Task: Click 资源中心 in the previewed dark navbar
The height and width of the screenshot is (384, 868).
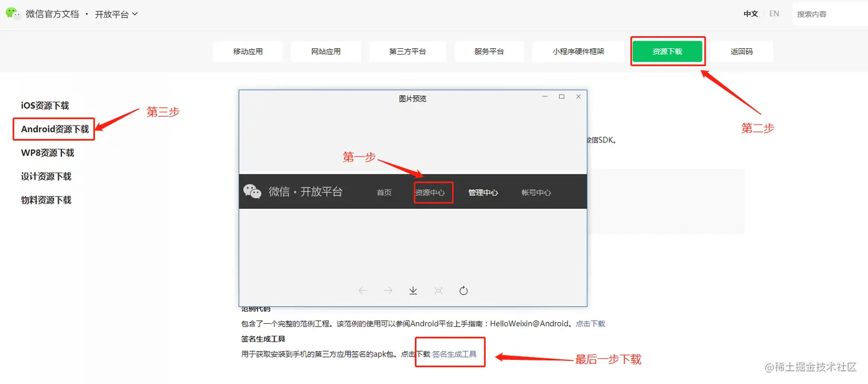Action: (x=430, y=192)
